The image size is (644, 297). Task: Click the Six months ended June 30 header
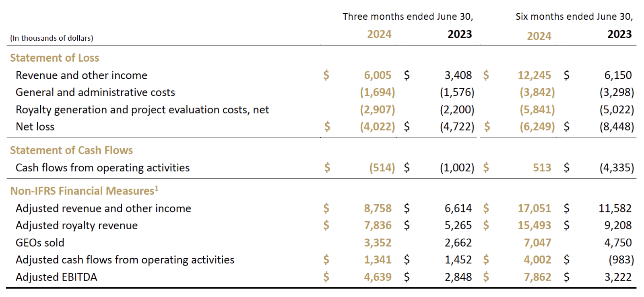click(574, 17)
